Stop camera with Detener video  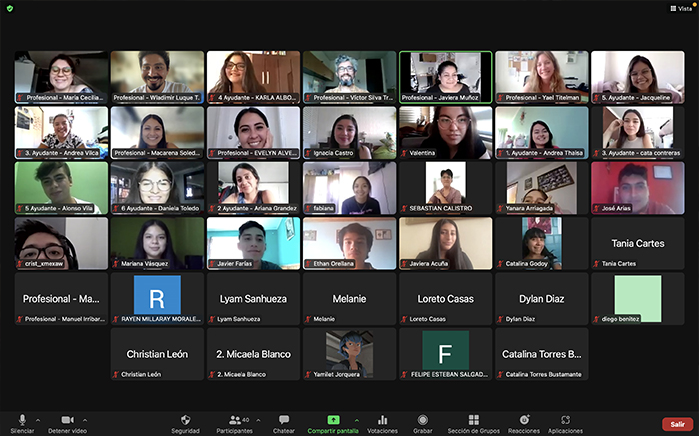point(67,422)
